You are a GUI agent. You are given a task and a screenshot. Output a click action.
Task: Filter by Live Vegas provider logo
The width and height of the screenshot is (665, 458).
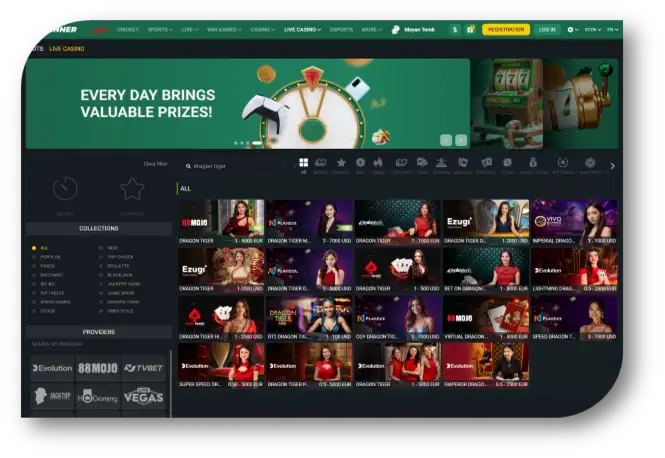pyautogui.click(x=143, y=397)
